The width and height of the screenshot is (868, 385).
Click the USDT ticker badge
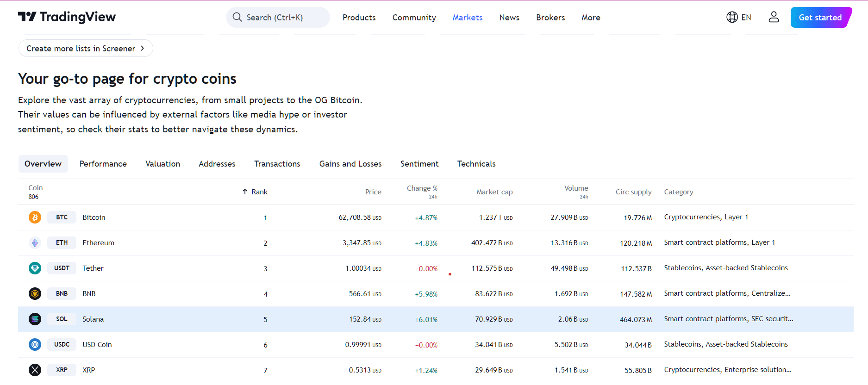click(62, 268)
